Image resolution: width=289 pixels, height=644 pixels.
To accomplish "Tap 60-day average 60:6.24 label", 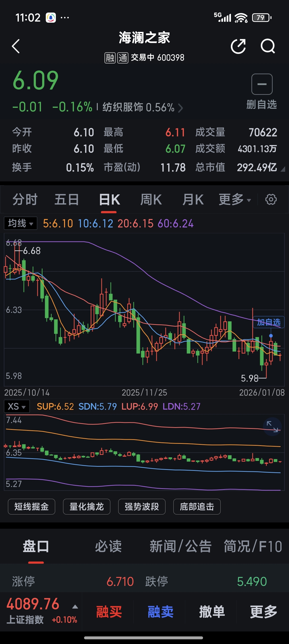I will click(x=176, y=223).
